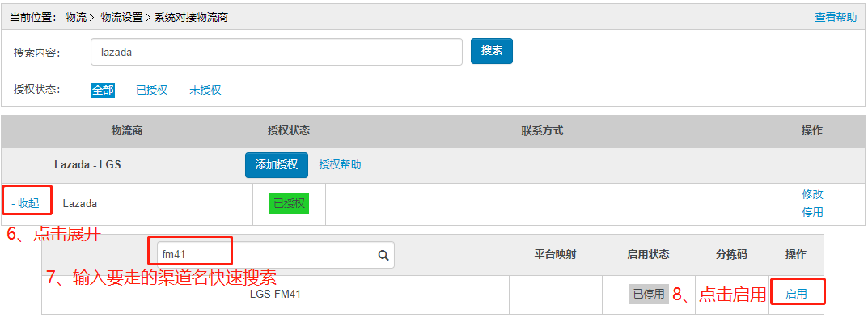Click the 物流设置 breadcrumb item
Screen dimensions: 868x331
point(122,18)
